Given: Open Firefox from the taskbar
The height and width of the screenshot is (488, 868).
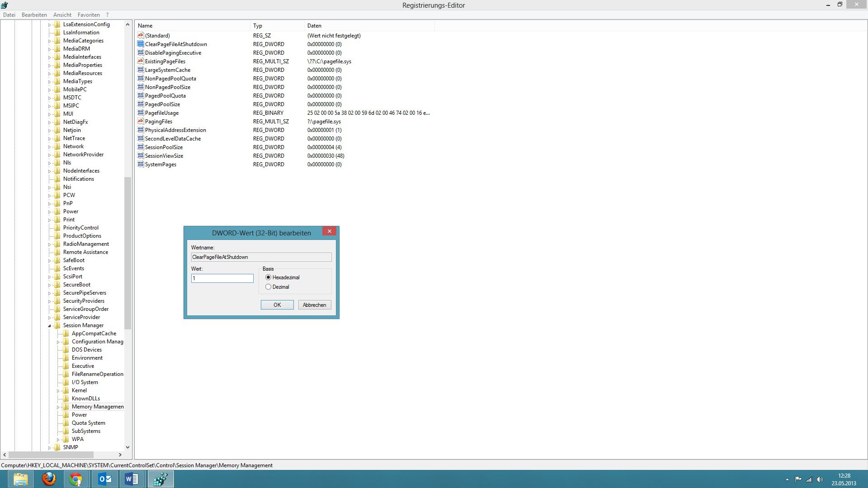Looking at the screenshot, I should (x=49, y=479).
